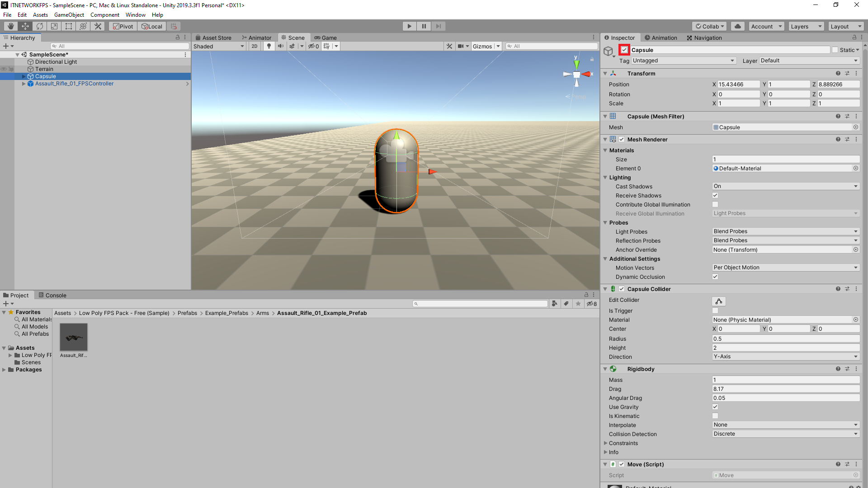Select the Assault_Rif prefab thumbnail in the Project panel

tap(73, 337)
